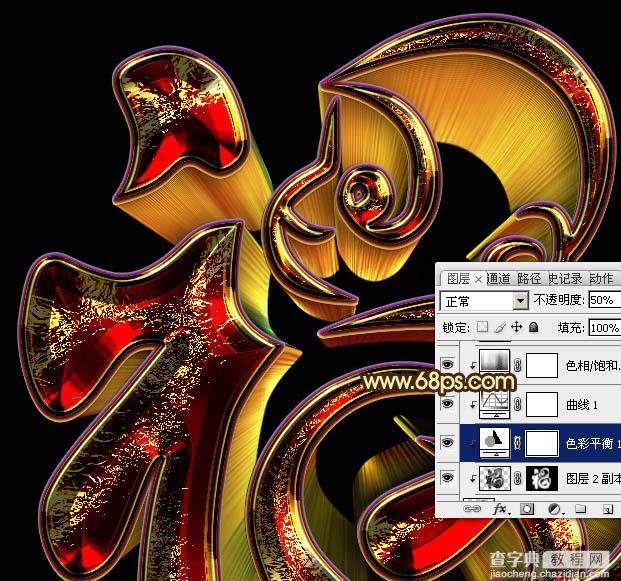Select the 曲线 1 layer mask thumbnail

tap(542, 404)
